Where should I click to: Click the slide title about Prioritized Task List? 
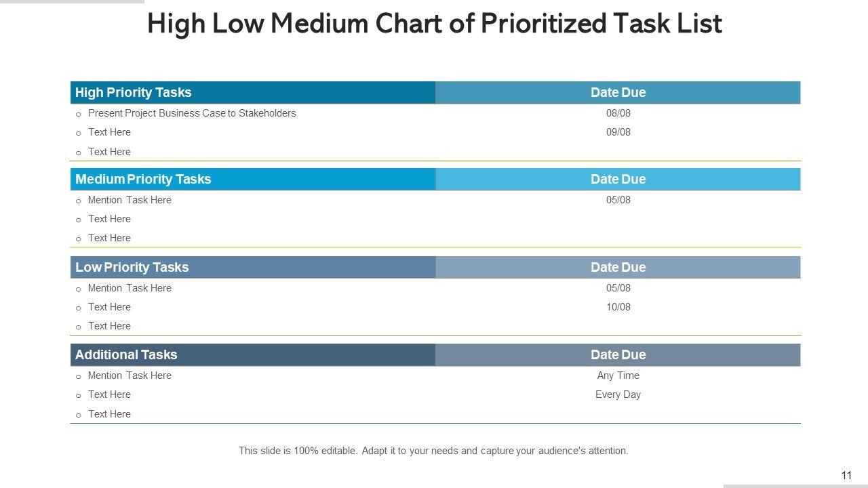tap(434, 24)
